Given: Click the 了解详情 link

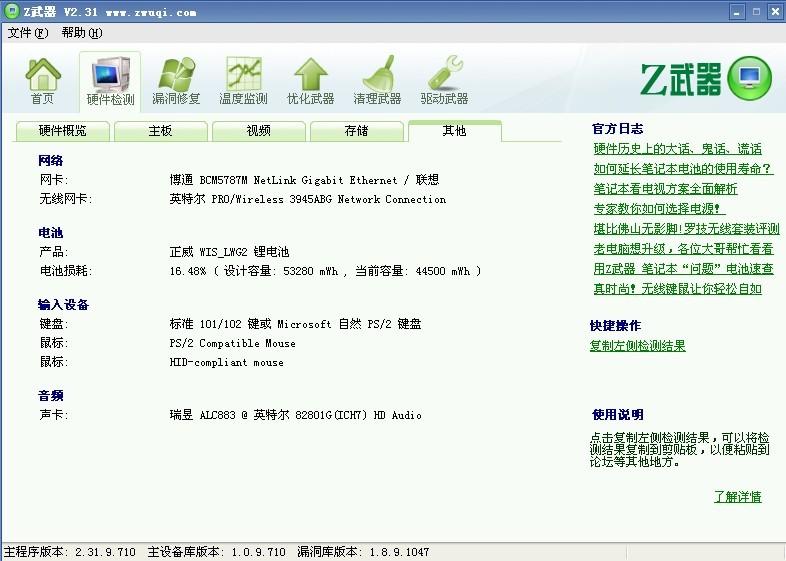Looking at the screenshot, I should coord(737,497).
